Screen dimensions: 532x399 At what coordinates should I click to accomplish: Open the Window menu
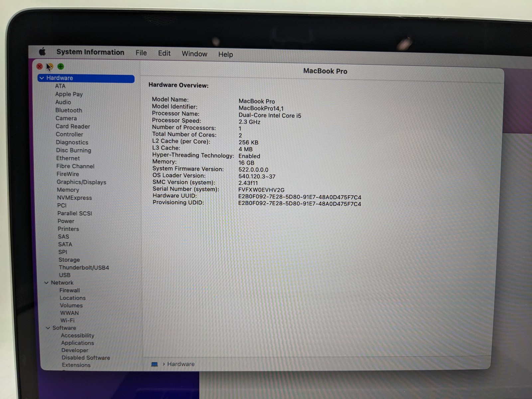pos(195,54)
